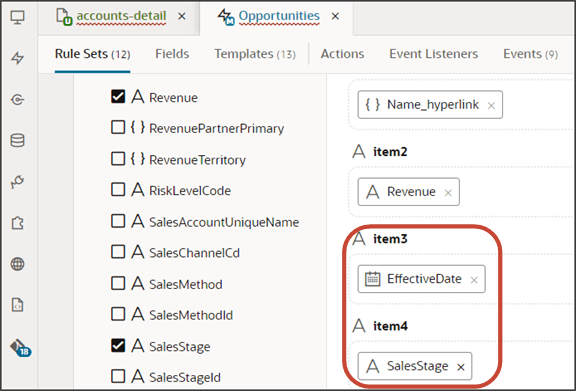Screen dimensions: 576x391
Task: Open the Templates tab
Action: click(x=255, y=54)
